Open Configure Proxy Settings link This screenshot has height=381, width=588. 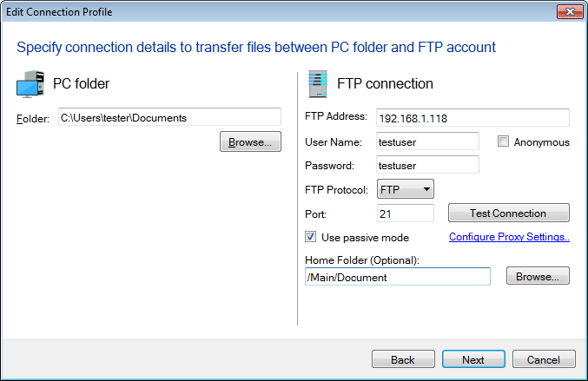(509, 237)
